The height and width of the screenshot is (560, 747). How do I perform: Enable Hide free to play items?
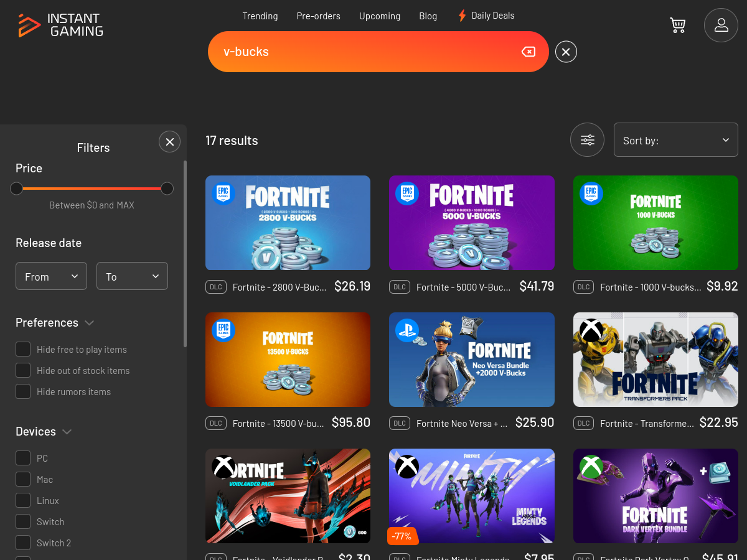pyautogui.click(x=23, y=350)
